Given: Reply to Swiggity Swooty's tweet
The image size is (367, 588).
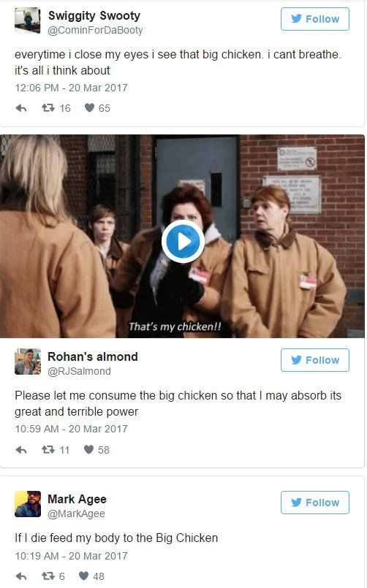Looking at the screenshot, I should coord(21,108).
